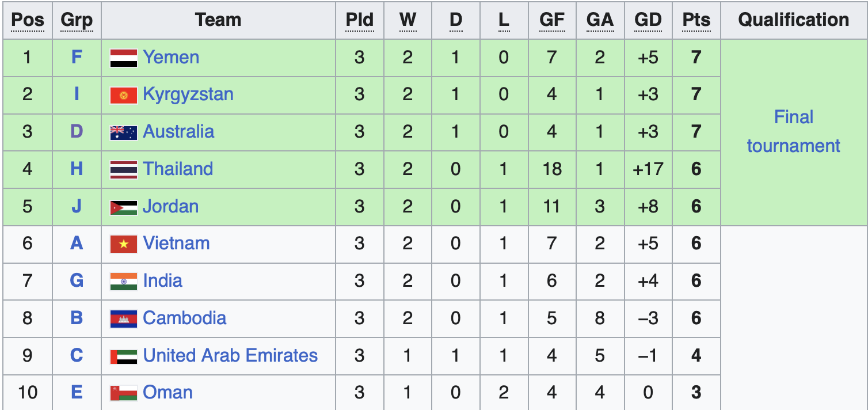868x410 pixels.
Task: Click the GD column header
Action: tap(648, 20)
